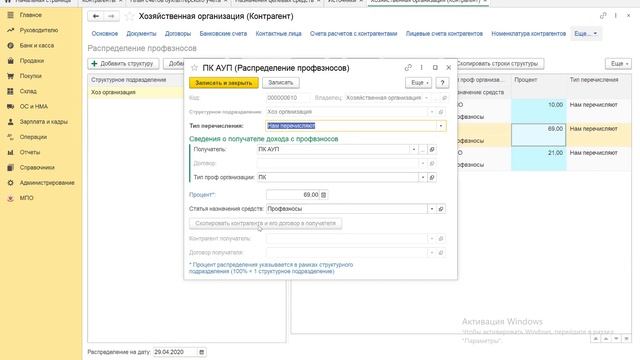Open Тип проф организации record icon

click(432, 177)
